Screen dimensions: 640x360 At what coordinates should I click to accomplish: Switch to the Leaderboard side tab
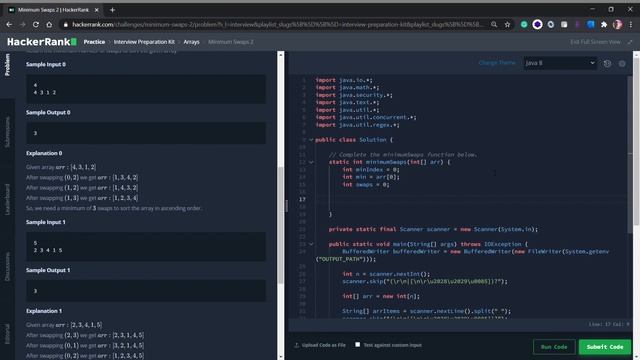click(7, 199)
